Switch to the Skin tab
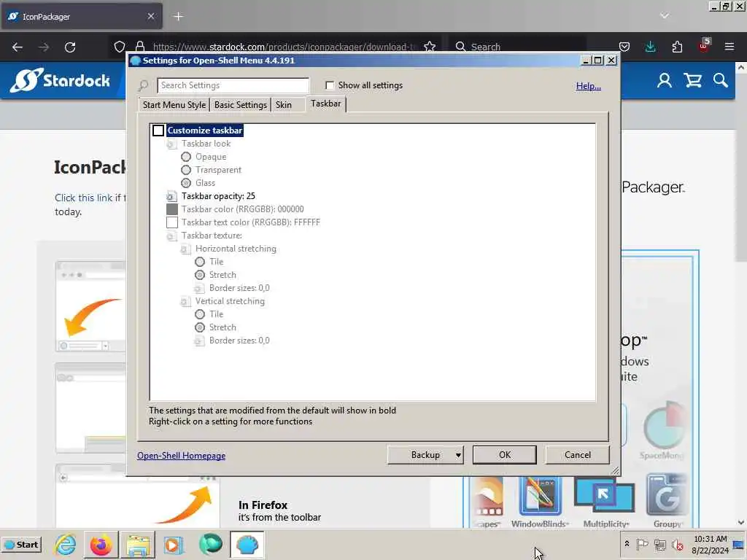 [284, 105]
